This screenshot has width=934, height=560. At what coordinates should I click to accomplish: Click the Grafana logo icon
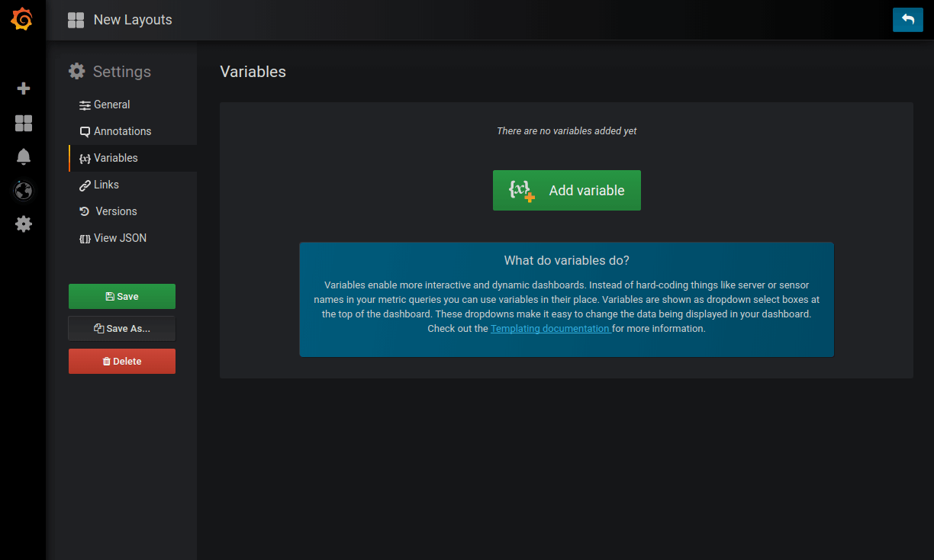(22, 20)
